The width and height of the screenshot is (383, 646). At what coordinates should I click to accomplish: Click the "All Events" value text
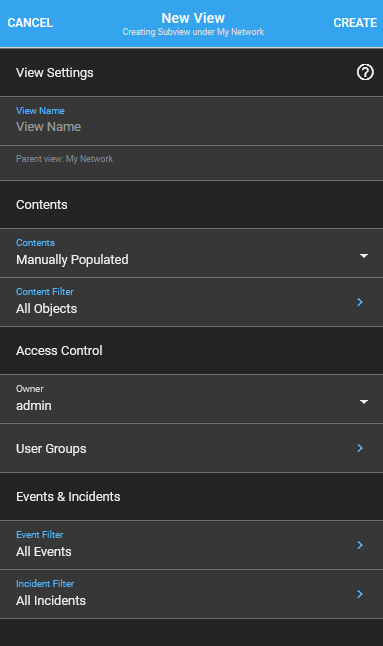coord(44,552)
